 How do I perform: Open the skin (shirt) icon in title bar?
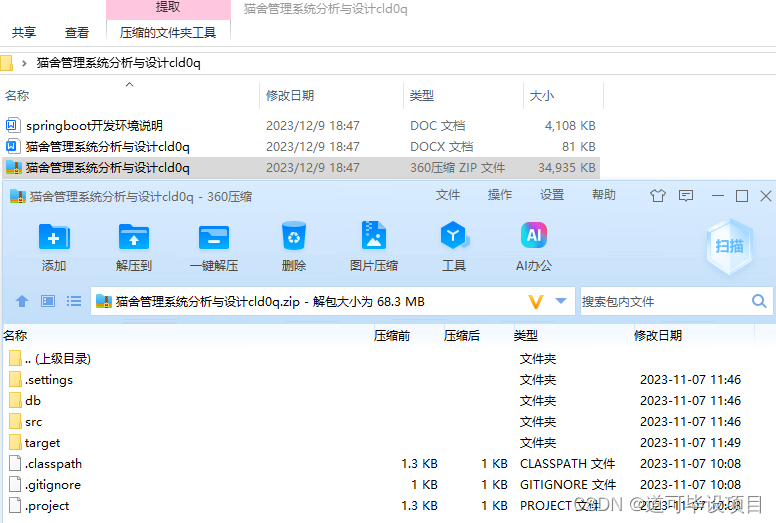(x=658, y=196)
